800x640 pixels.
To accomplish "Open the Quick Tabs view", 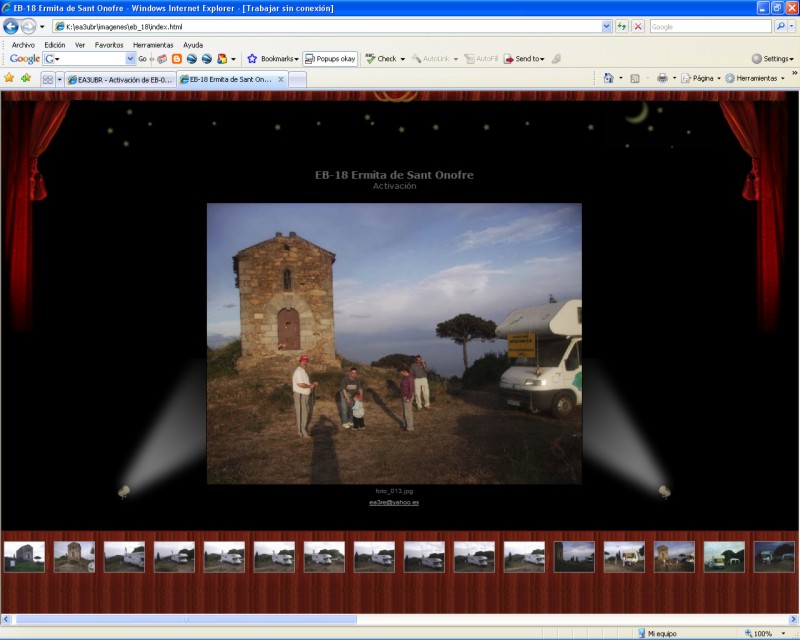I will click(47, 79).
